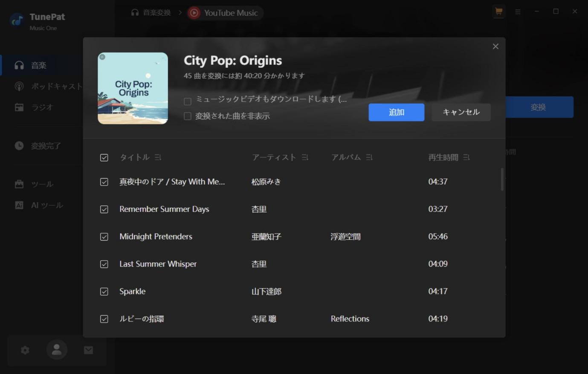The width and height of the screenshot is (588, 374).
Task: Sort by アルバム column icon
Action: coord(369,157)
